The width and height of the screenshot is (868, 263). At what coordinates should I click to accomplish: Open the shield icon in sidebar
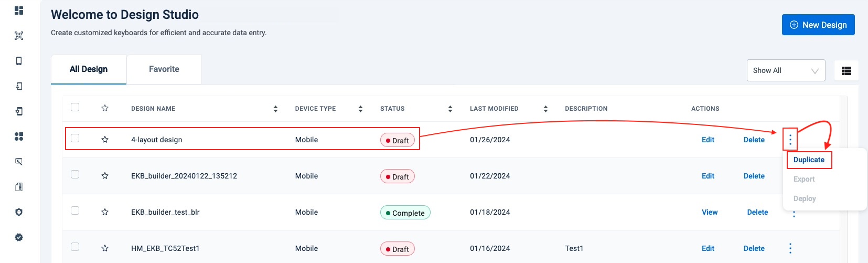pyautogui.click(x=19, y=212)
